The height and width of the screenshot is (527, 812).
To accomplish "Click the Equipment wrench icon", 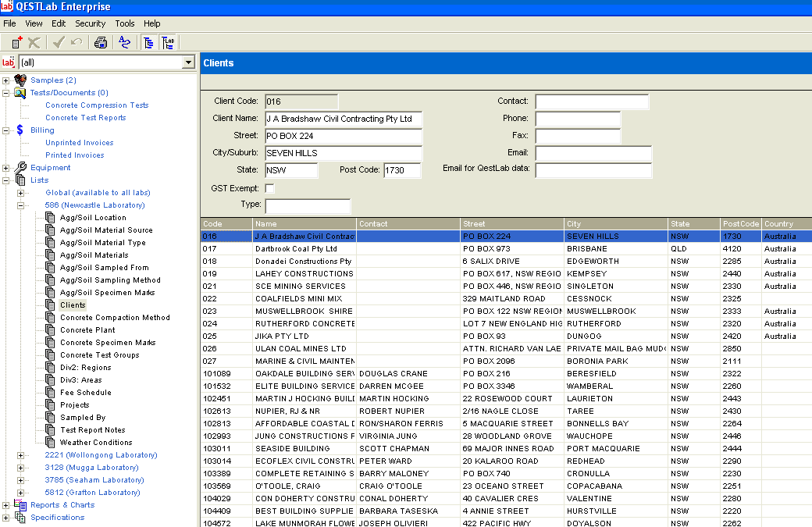I will tap(20, 168).
